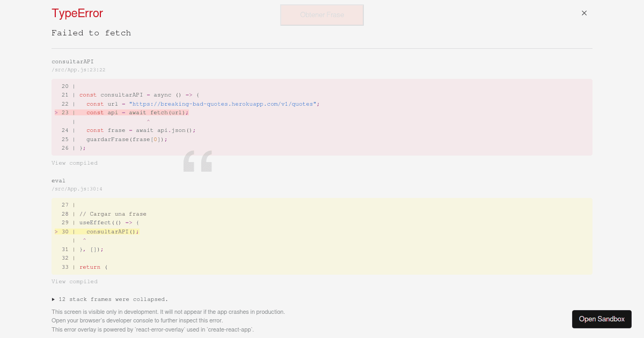Viewport: 644px width, 338px height.
Task: Click the quotation mark background graphic
Action: pos(197,161)
